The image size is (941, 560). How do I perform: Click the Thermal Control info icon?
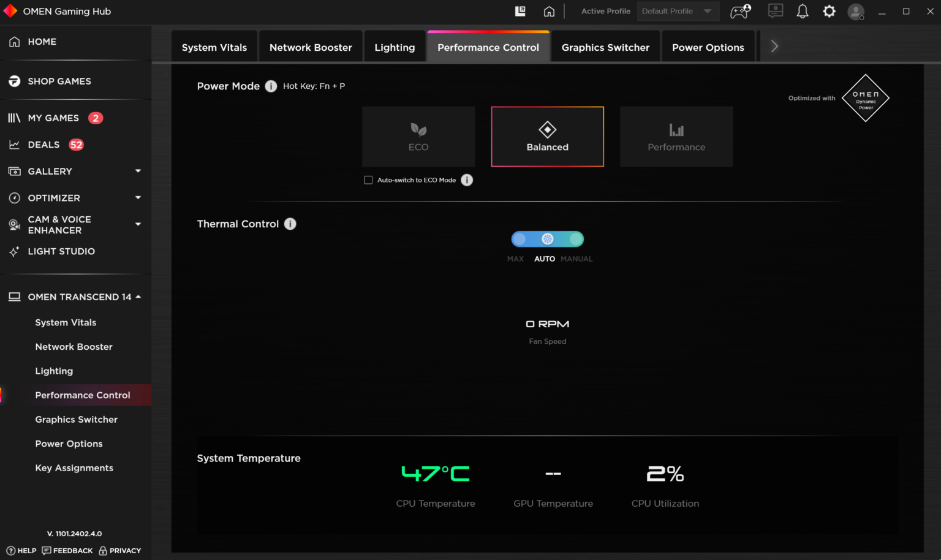(290, 224)
